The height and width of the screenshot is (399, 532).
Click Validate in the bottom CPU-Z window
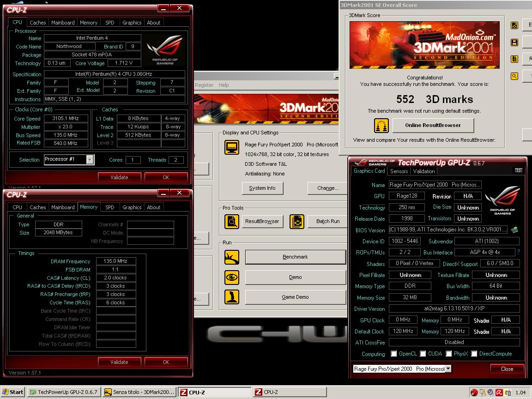(120, 362)
